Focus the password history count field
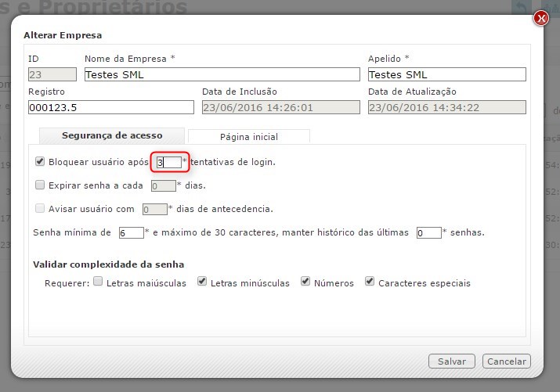This screenshot has width=560, height=392. [428, 232]
